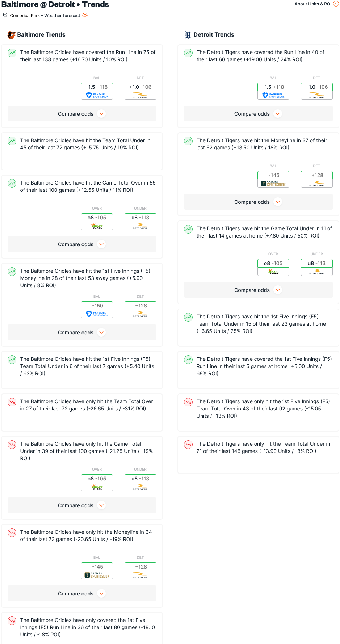Expand Compare odds under Tigers Moneyline trend

click(x=258, y=202)
